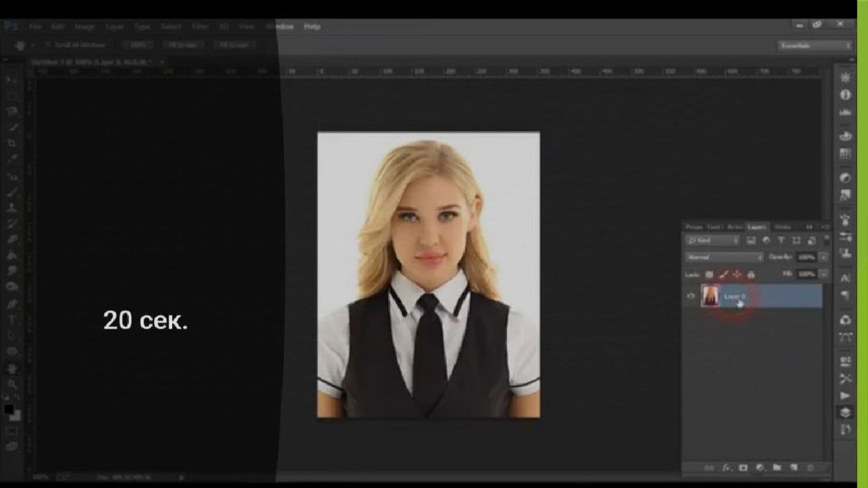Toggle filter for shape layers

tap(797, 241)
